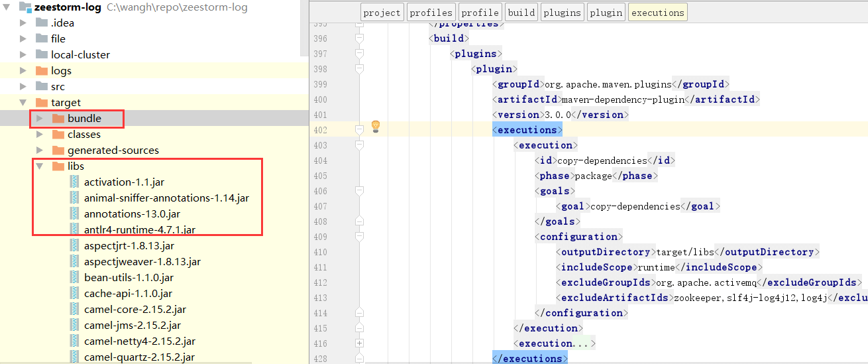868x364 pixels.
Task: Expand the src folder arrow
Action: point(23,86)
